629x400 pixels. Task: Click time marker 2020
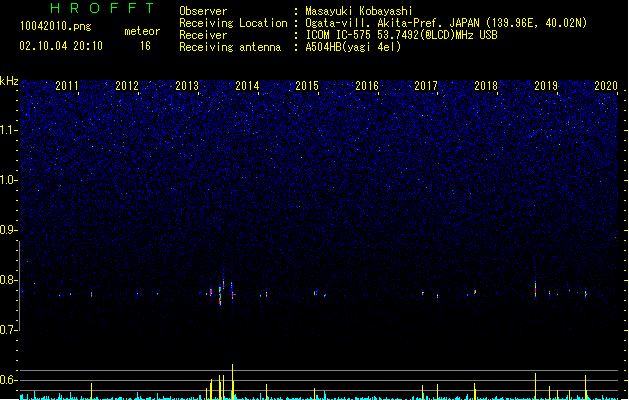tap(606, 86)
